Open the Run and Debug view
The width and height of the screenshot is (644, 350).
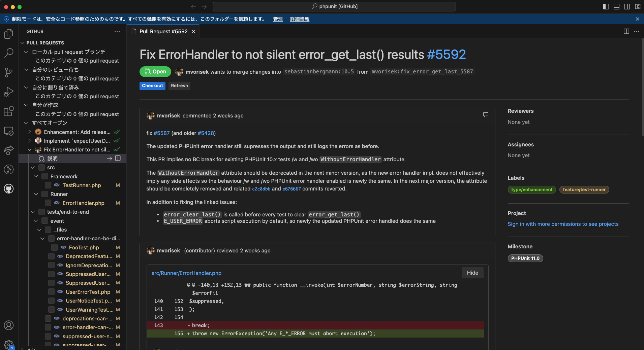point(9,92)
